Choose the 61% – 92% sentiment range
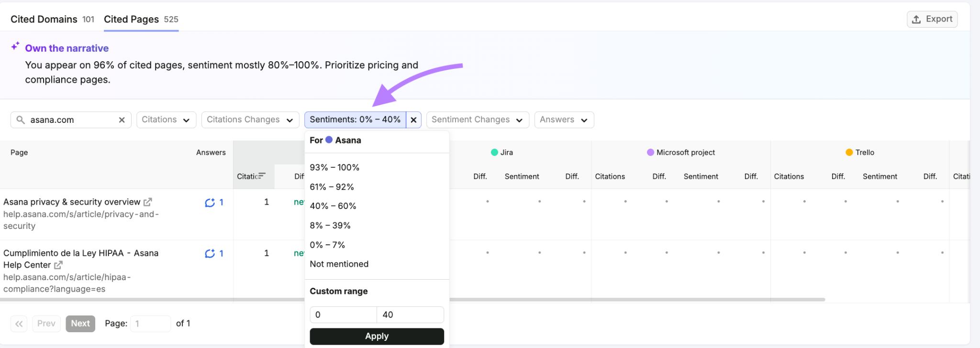 377,187
